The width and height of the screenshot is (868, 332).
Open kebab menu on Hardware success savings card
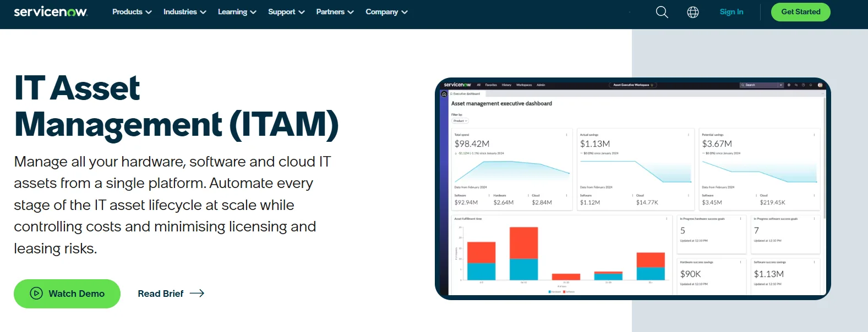tap(740, 262)
